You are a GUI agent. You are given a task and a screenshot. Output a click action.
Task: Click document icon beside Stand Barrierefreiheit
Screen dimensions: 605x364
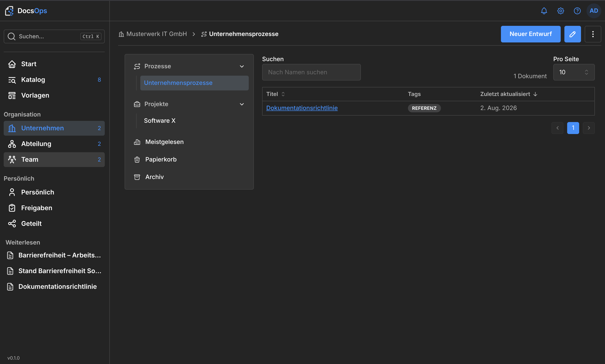(10, 271)
